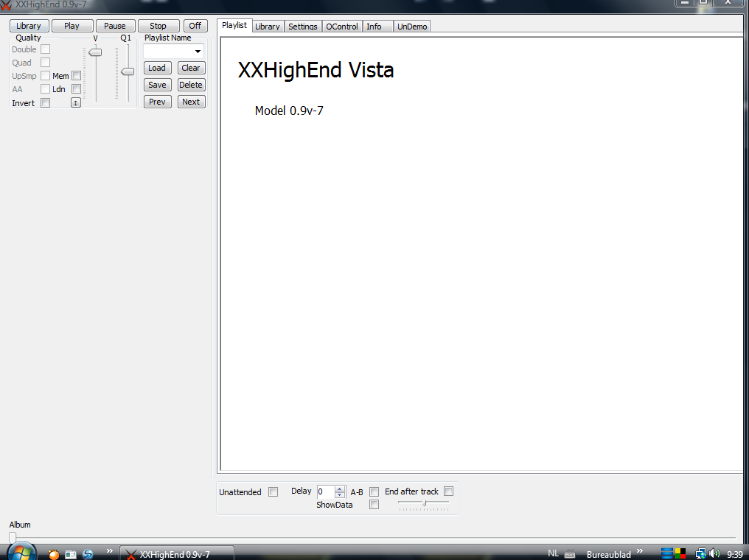The image size is (749, 560).
Task: Check the Invert checkbox
Action: 46,102
